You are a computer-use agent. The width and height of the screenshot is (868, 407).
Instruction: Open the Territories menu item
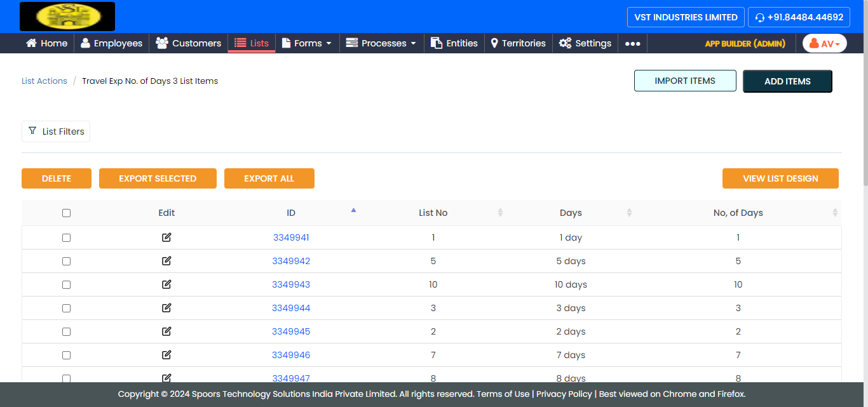click(518, 43)
